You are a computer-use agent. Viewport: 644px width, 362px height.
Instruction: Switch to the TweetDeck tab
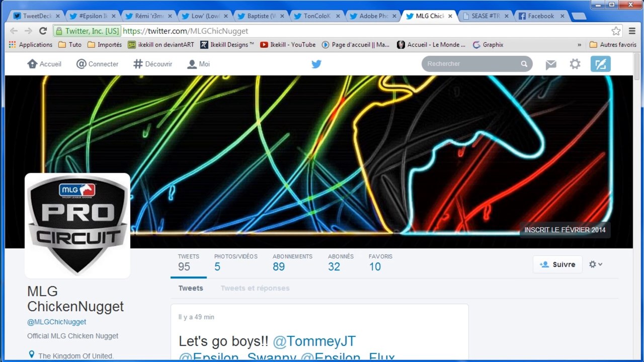tap(37, 16)
